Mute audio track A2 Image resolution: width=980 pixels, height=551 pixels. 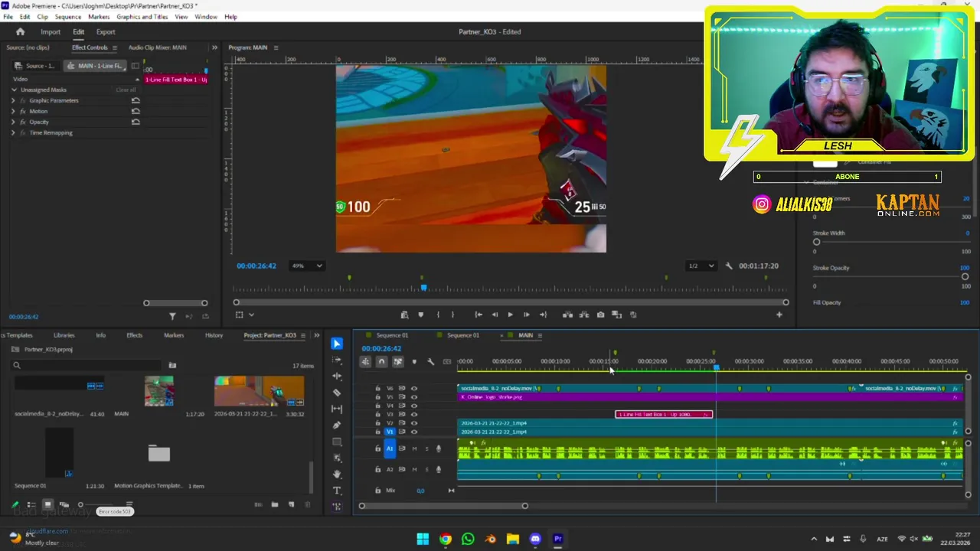pos(414,469)
